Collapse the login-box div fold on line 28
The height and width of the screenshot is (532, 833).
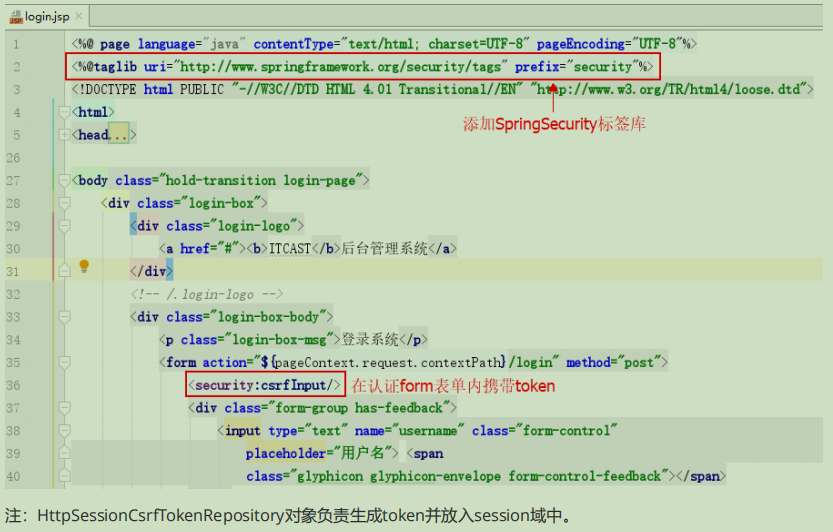[64, 203]
